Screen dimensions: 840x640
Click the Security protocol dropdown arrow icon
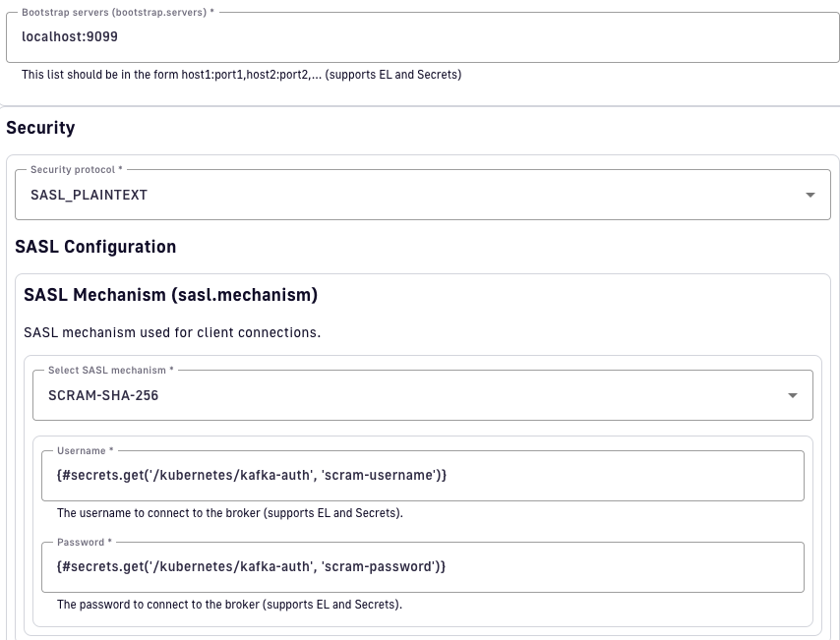[810, 195]
